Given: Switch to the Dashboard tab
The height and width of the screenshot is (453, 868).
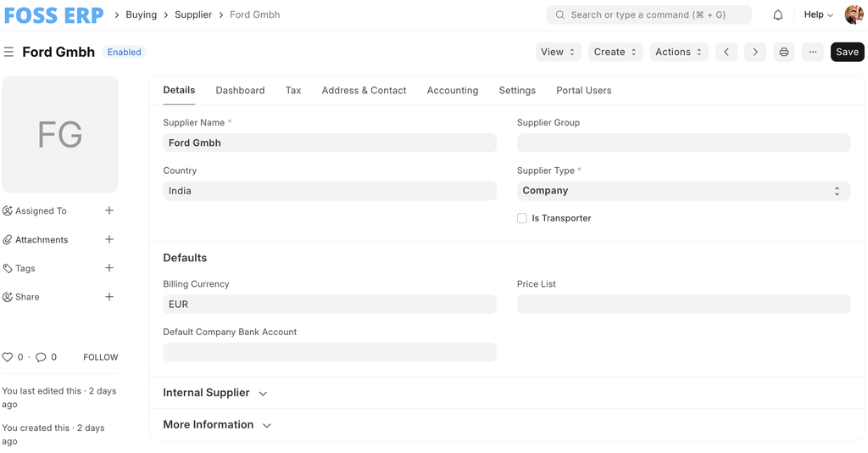Looking at the screenshot, I should coord(240,90).
